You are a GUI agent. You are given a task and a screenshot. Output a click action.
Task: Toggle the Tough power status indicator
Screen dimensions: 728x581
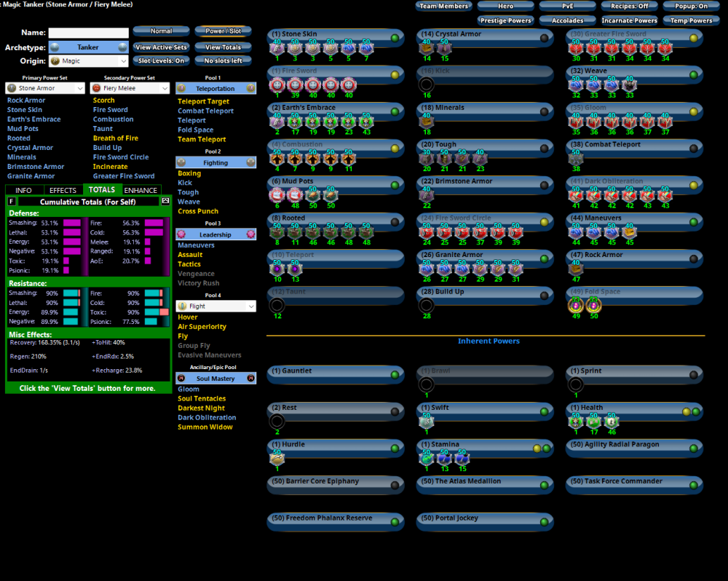544,149
